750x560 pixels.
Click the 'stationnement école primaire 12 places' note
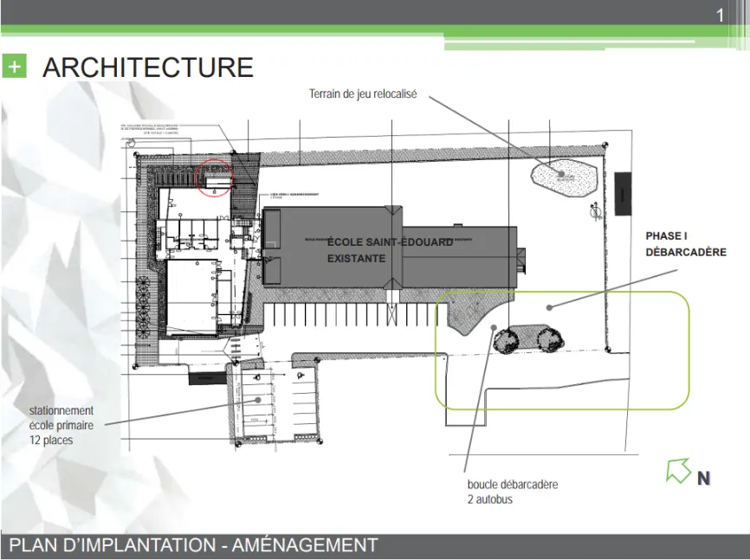[x=61, y=425]
